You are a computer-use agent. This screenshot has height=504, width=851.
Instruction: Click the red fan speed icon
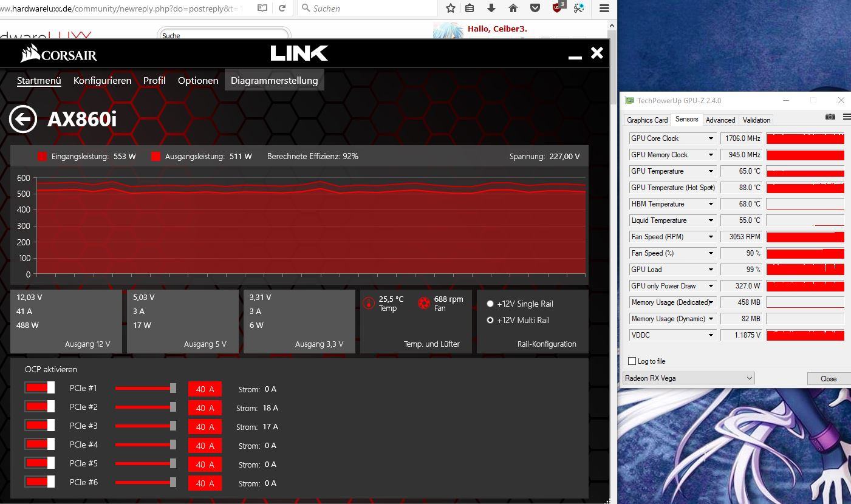click(x=424, y=303)
